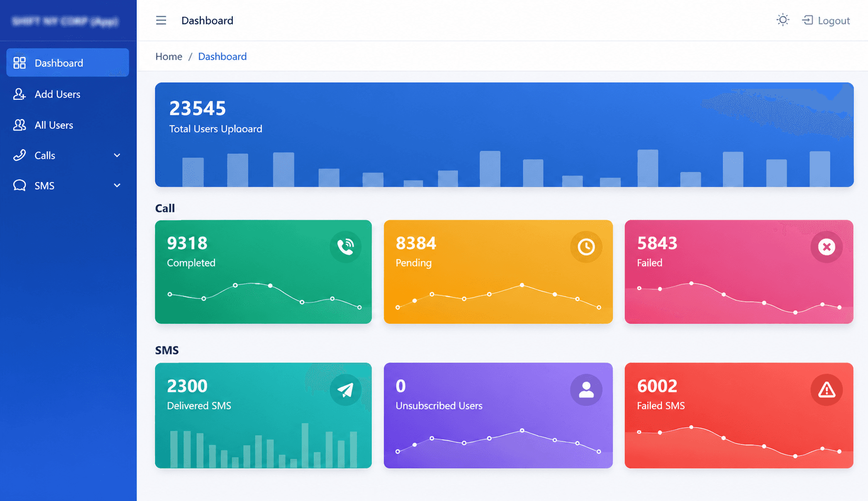The image size is (868, 501).
Task: Click the 0 value on Unsubscribed card
Action: tap(401, 386)
